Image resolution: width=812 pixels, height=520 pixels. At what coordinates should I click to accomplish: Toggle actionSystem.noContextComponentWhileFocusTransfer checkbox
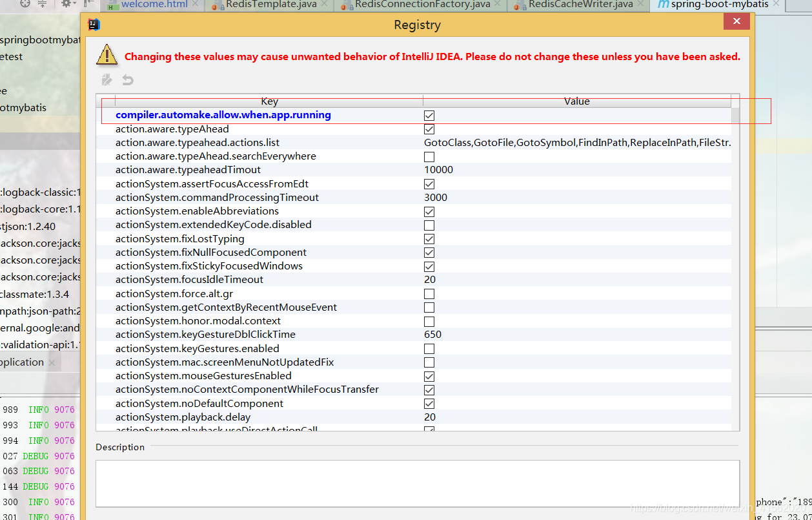pyautogui.click(x=429, y=390)
